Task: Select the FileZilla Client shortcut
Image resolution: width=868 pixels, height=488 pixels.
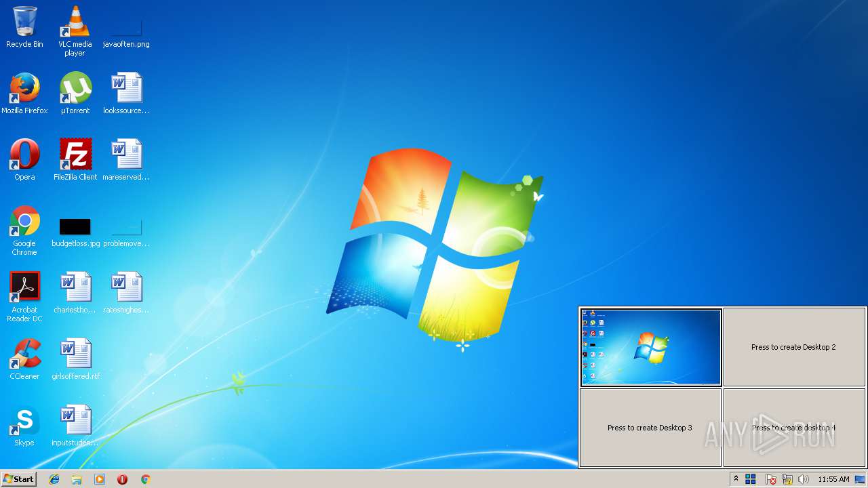Action: coord(75,160)
